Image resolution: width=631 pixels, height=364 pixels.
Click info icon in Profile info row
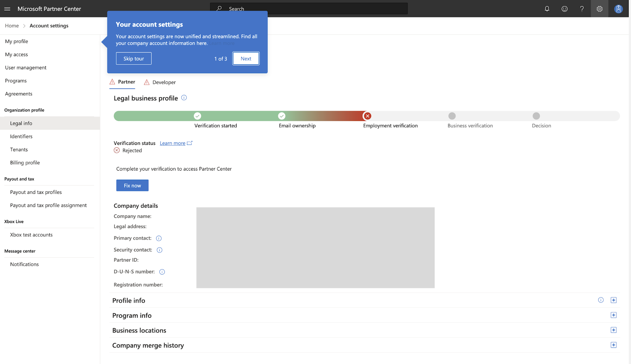point(601,300)
